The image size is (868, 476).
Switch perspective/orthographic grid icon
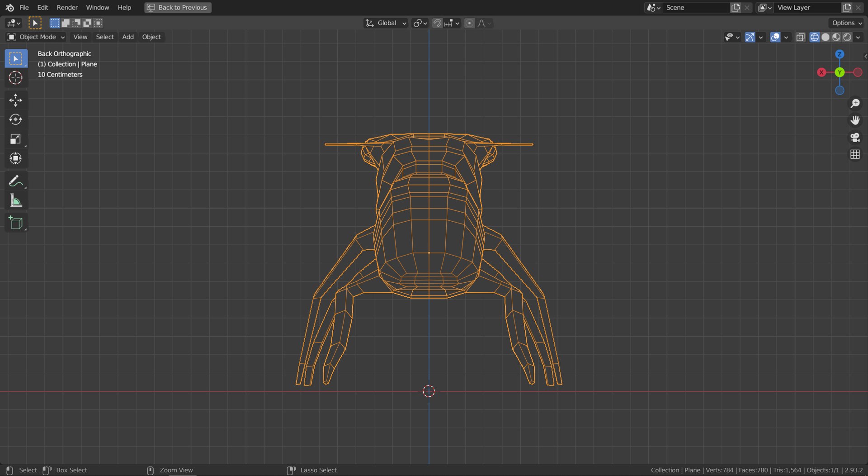[x=855, y=154]
